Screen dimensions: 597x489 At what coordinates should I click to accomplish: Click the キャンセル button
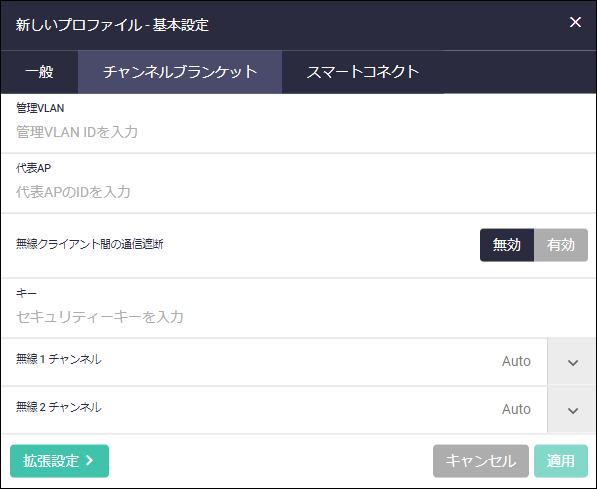481,461
